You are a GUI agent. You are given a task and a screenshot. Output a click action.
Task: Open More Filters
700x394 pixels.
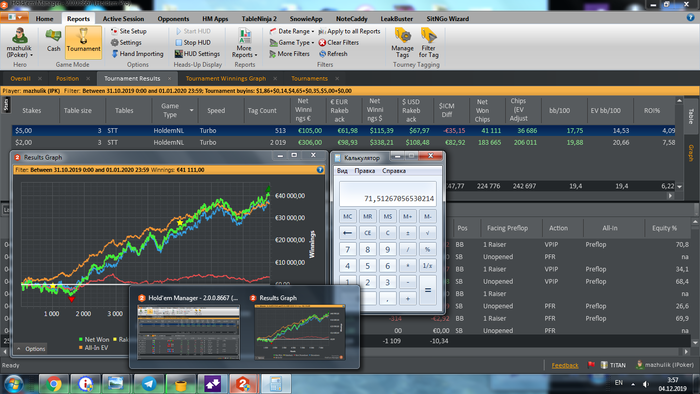pyautogui.click(x=289, y=54)
